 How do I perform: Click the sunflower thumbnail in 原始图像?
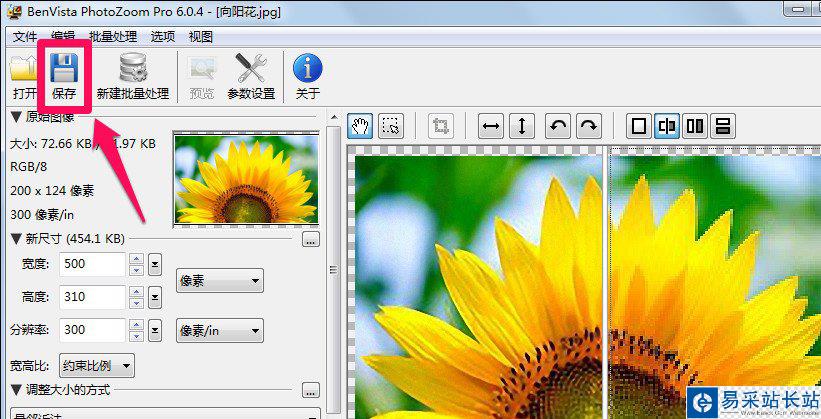[x=246, y=180]
